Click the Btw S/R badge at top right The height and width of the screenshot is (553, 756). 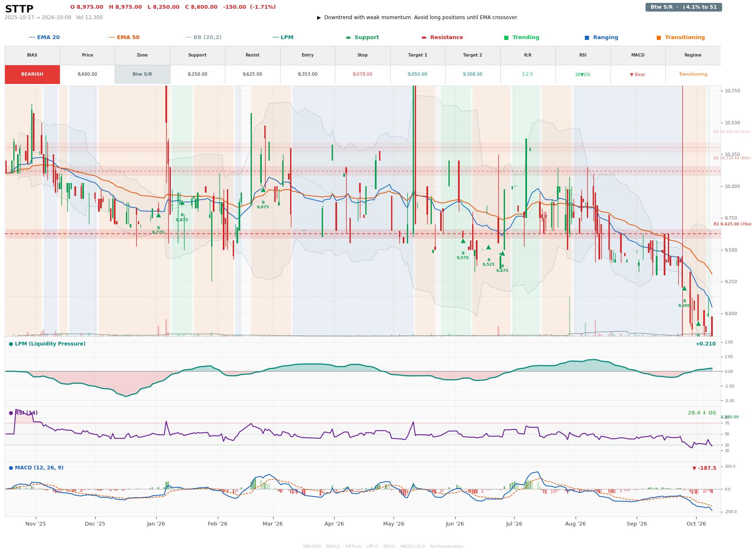[683, 7]
